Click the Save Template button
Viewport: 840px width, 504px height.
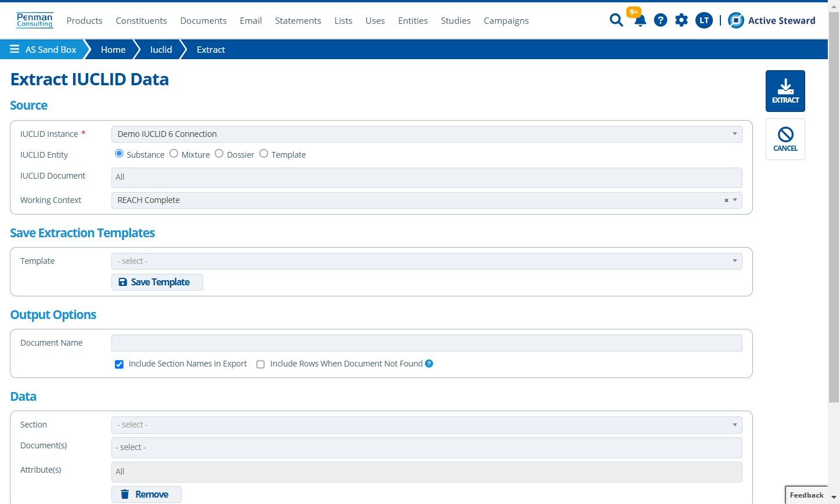tap(157, 282)
